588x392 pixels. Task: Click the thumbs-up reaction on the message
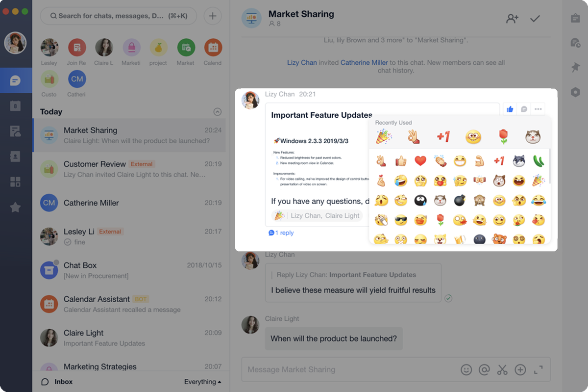click(x=510, y=109)
